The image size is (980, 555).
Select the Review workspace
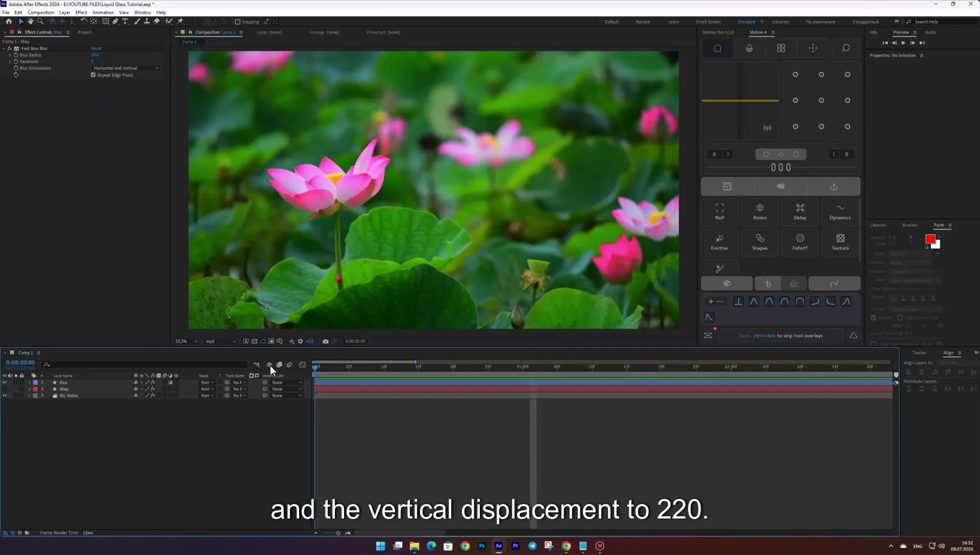[643, 22]
